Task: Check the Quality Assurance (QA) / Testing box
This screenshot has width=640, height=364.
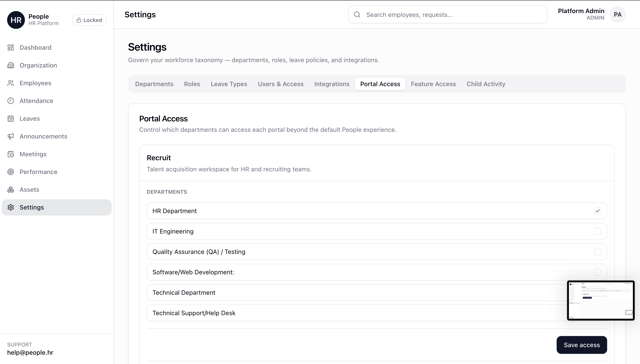Action: click(x=598, y=252)
